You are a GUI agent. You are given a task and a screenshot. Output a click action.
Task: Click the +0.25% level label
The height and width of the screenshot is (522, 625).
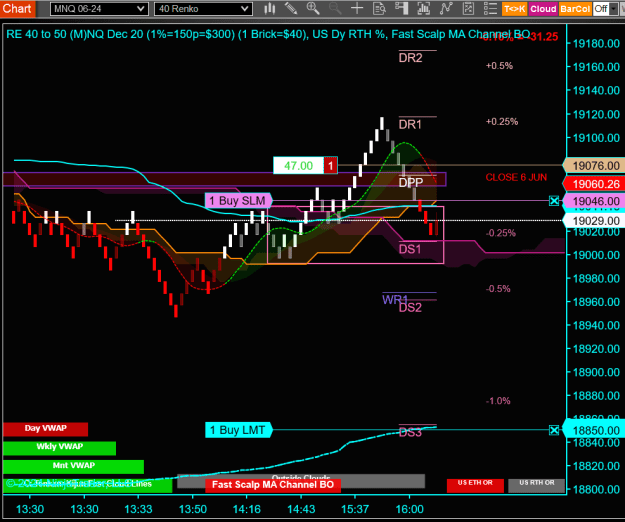point(502,122)
